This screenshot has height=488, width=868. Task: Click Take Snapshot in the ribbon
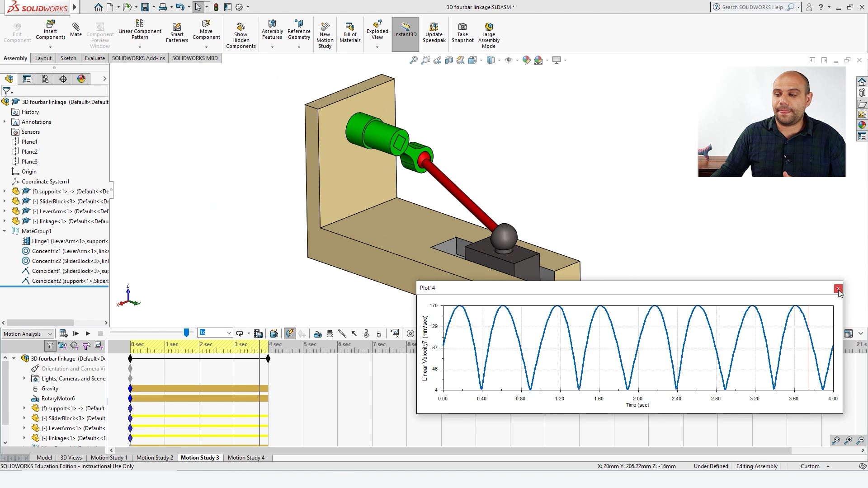(x=462, y=34)
